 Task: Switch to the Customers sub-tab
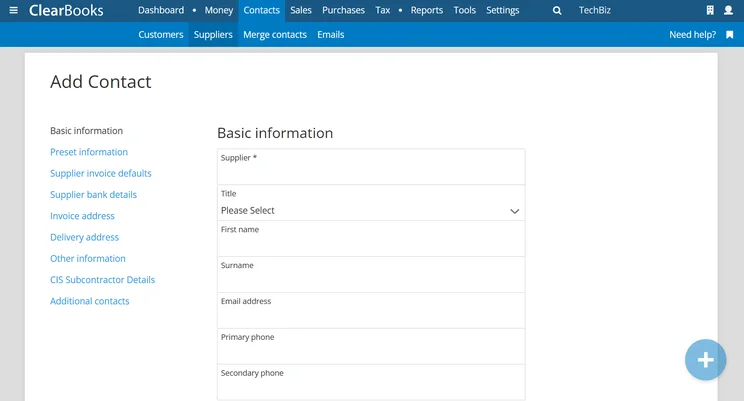click(161, 35)
